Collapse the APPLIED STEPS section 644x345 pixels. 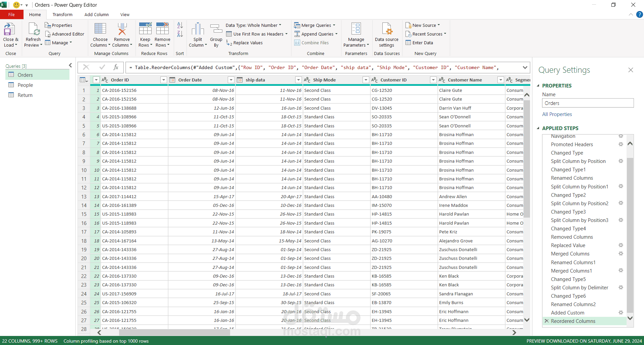click(538, 128)
